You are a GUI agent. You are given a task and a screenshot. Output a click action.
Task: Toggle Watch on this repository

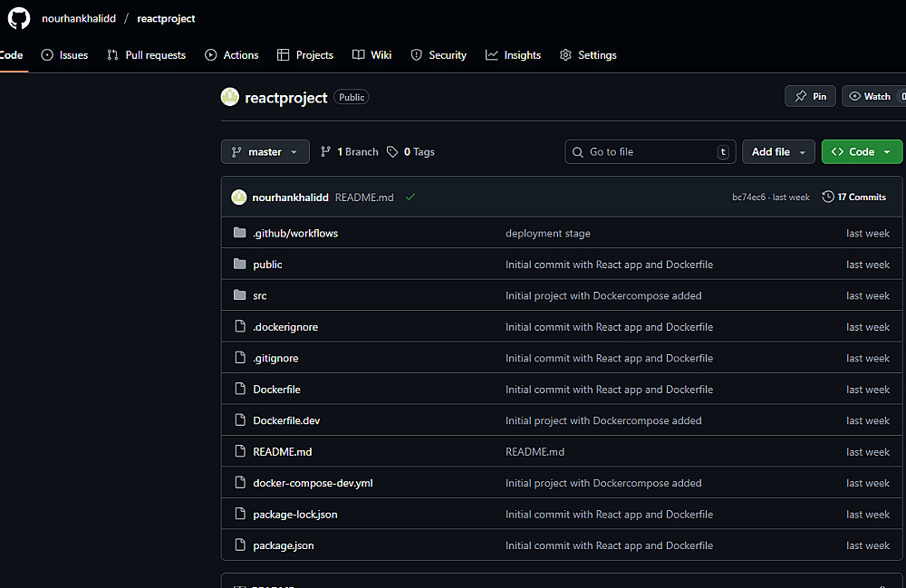(x=871, y=96)
